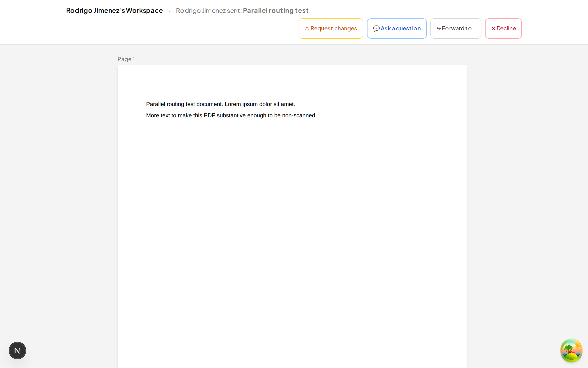This screenshot has height=368, width=588.
Task: Click the Parallel routing test document title
Action: (x=276, y=11)
